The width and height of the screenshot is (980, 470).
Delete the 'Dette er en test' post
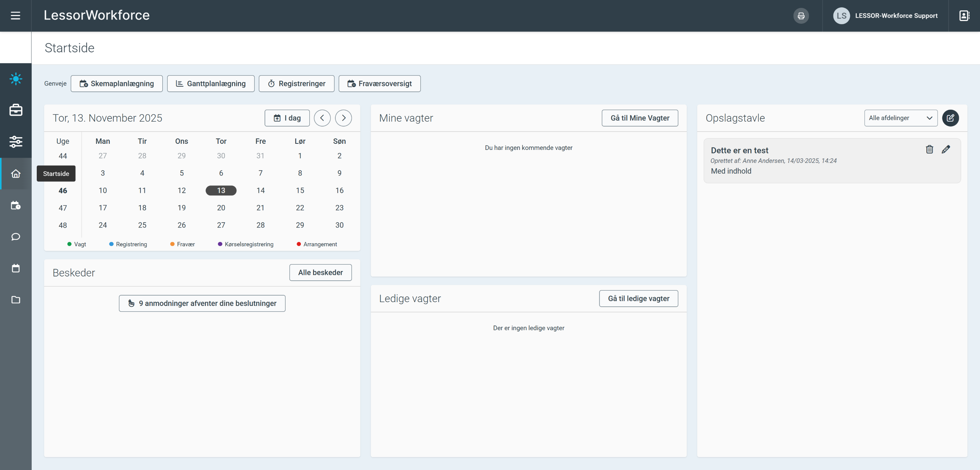pyautogui.click(x=929, y=150)
